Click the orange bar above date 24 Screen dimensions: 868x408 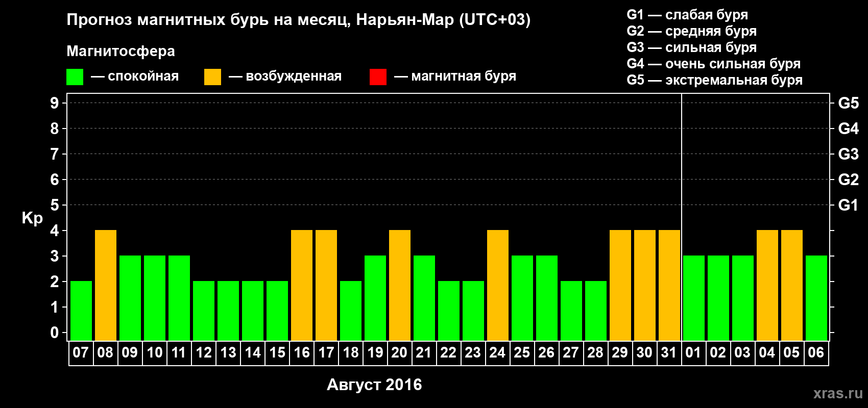click(x=498, y=285)
